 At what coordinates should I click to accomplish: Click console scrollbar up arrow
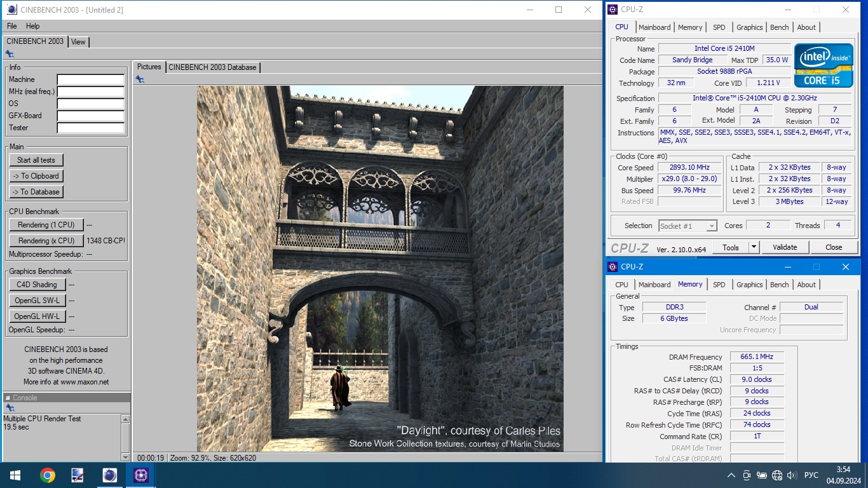click(125, 419)
